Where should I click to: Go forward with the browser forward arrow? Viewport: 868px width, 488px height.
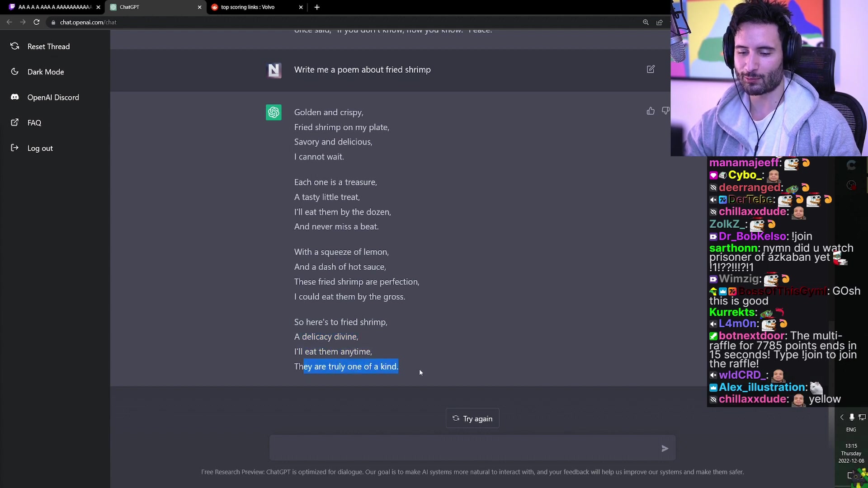(23, 22)
